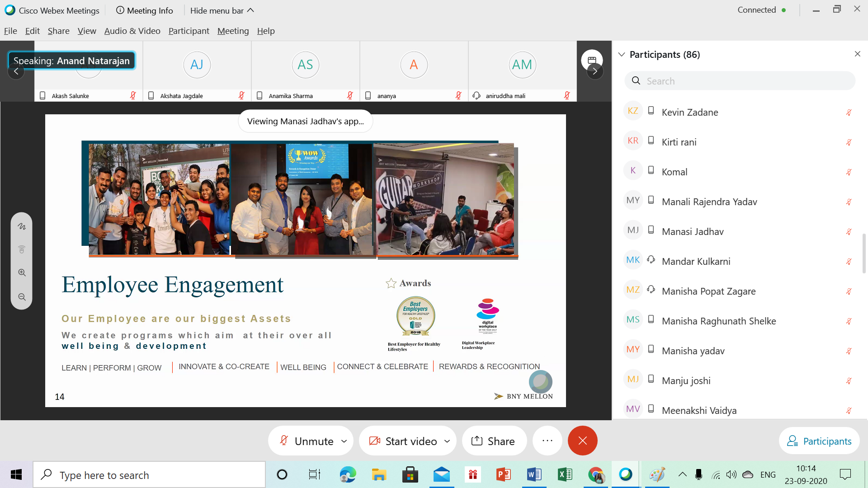
Task: Click the annotate squiggle tool icon
Action: click(22, 226)
